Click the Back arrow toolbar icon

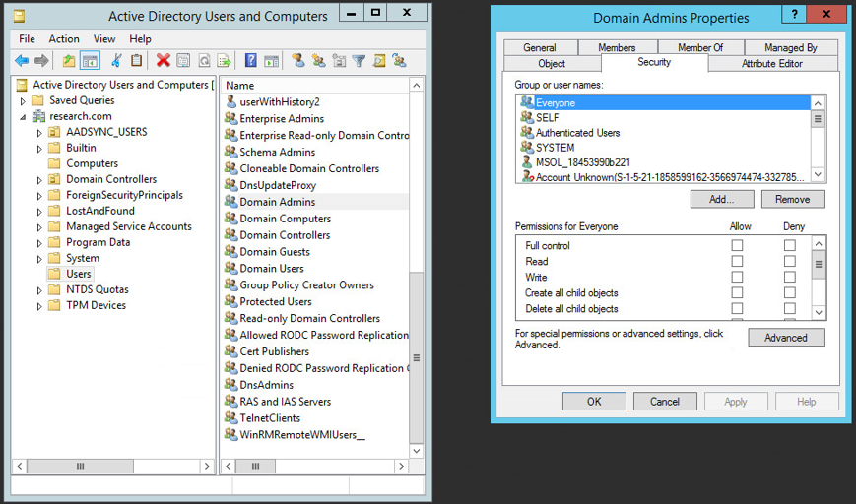[22, 61]
